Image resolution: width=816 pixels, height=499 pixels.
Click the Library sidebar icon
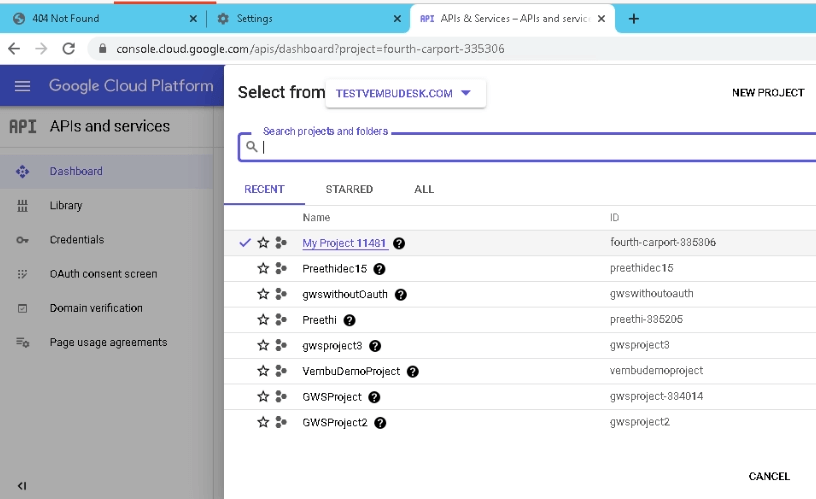(22, 206)
